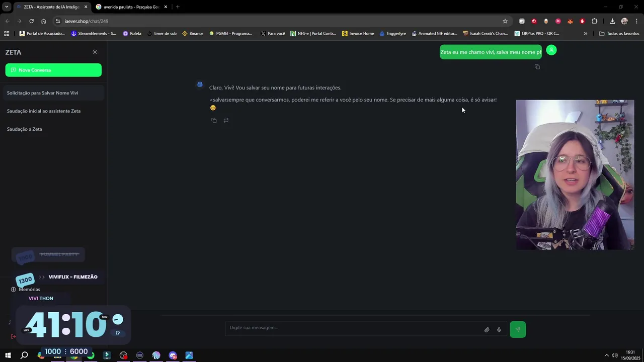
Task: Open the Roleta bookmark
Action: [132, 34]
